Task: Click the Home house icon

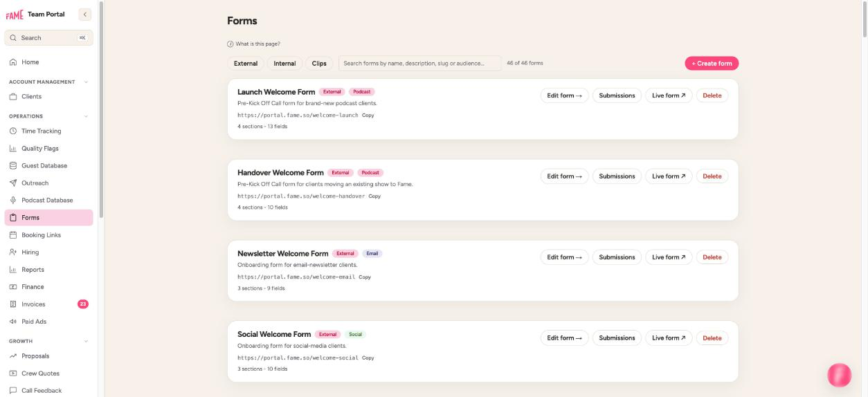Action: [x=12, y=62]
